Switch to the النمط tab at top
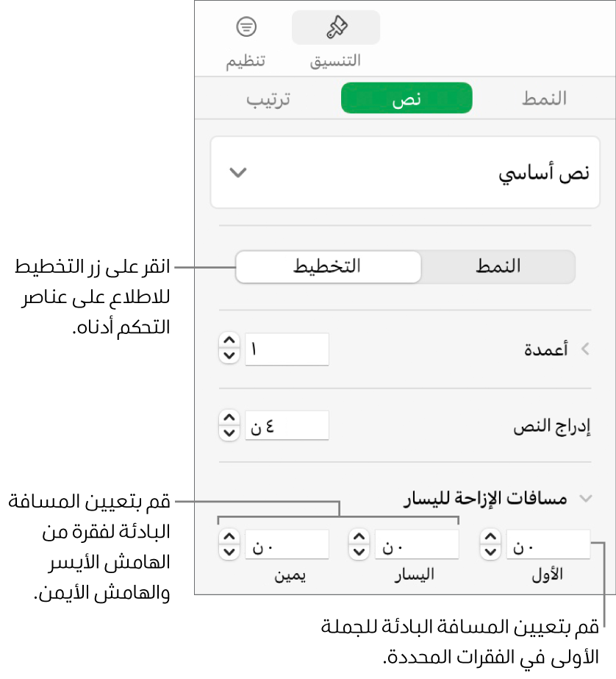Screen dimensions: 616x679 544,99
